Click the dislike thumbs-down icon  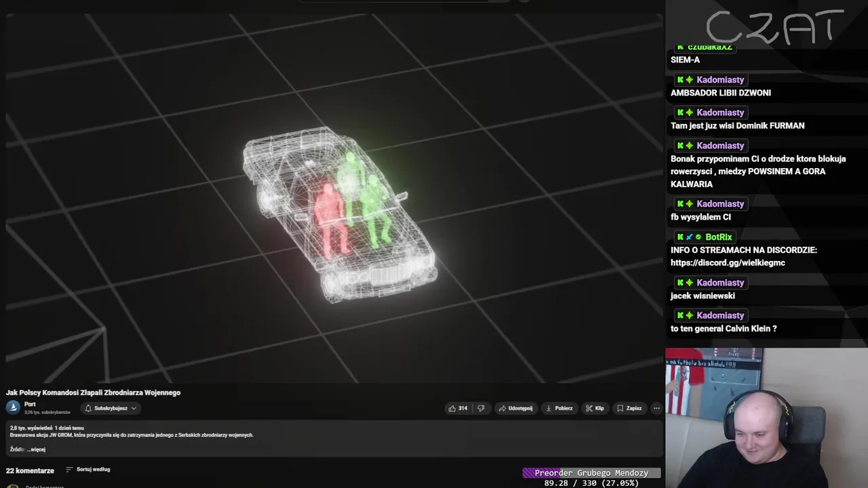point(481,408)
